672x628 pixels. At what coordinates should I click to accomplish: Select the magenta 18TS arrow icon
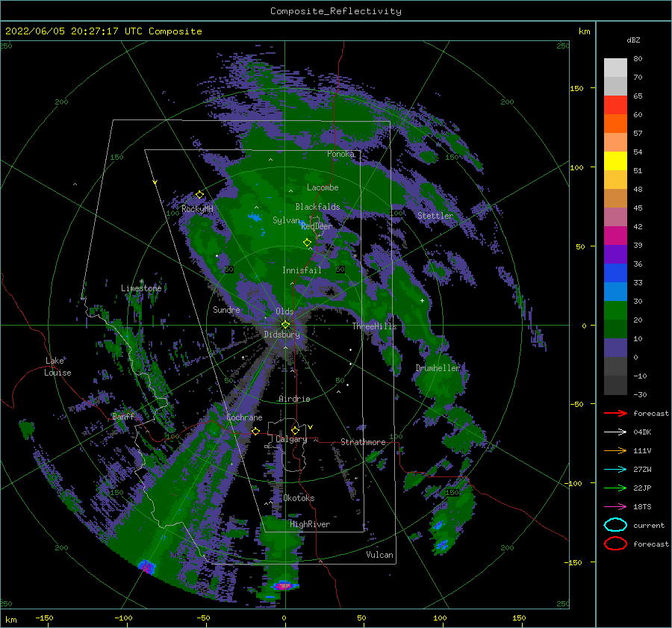(x=615, y=507)
